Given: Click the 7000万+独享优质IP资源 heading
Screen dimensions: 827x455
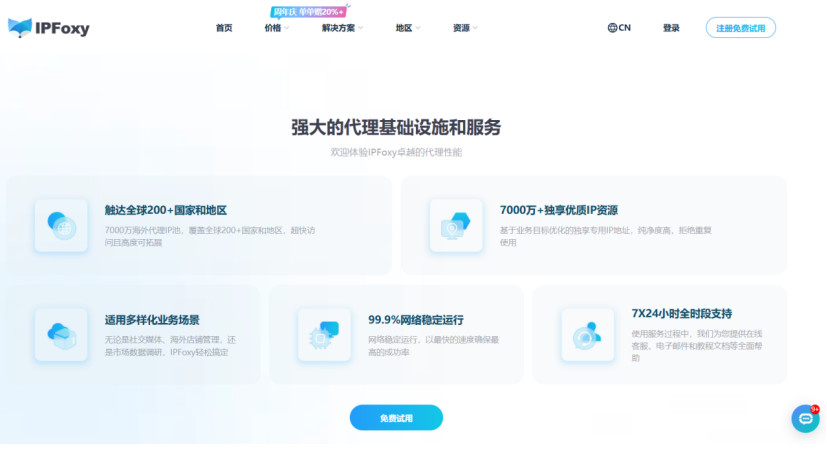Looking at the screenshot, I should coord(558,210).
